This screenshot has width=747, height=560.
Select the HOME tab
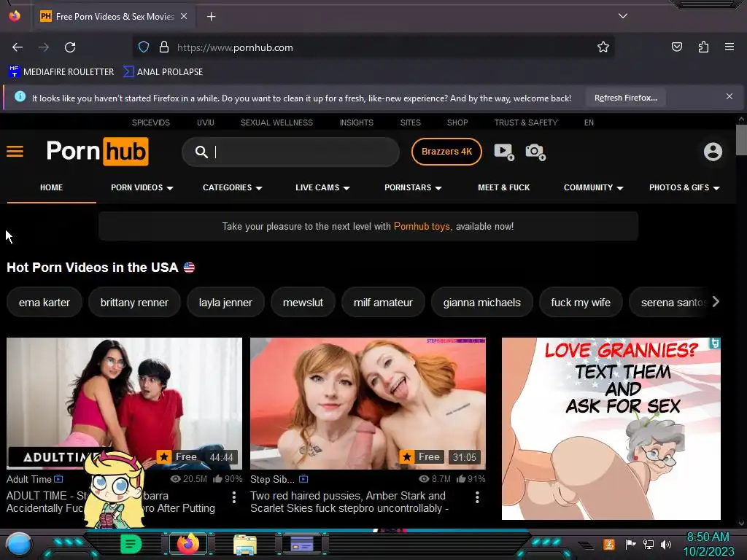[x=52, y=187]
